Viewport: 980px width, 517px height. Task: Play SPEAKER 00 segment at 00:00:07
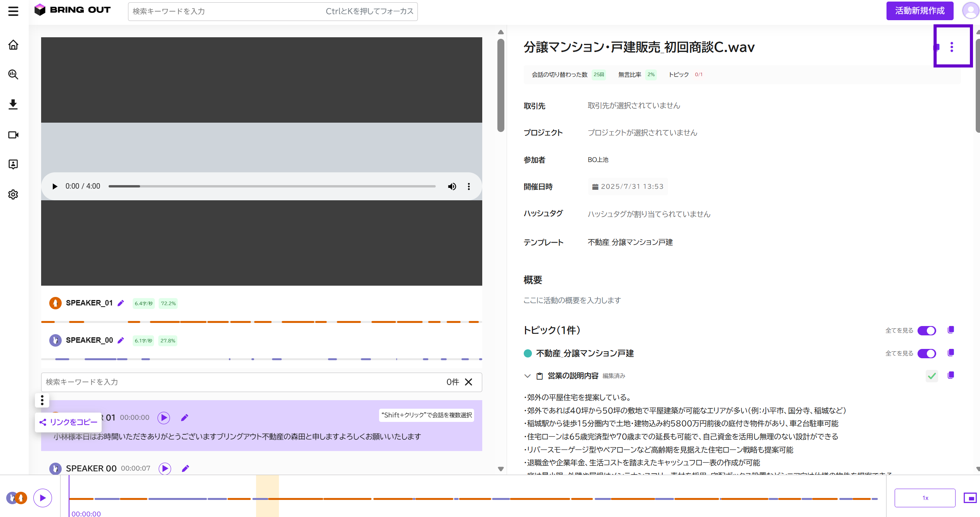pyautogui.click(x=165, y=468)
